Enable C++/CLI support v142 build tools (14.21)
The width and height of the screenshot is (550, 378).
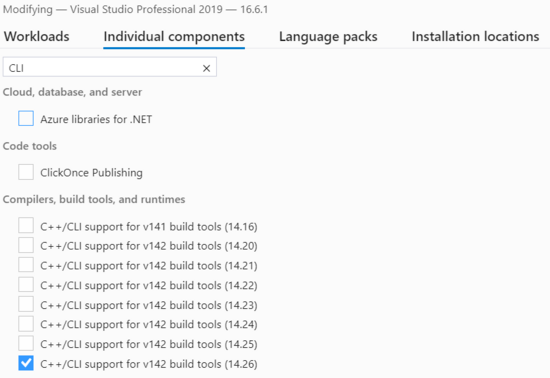click(x=26, y=264)
